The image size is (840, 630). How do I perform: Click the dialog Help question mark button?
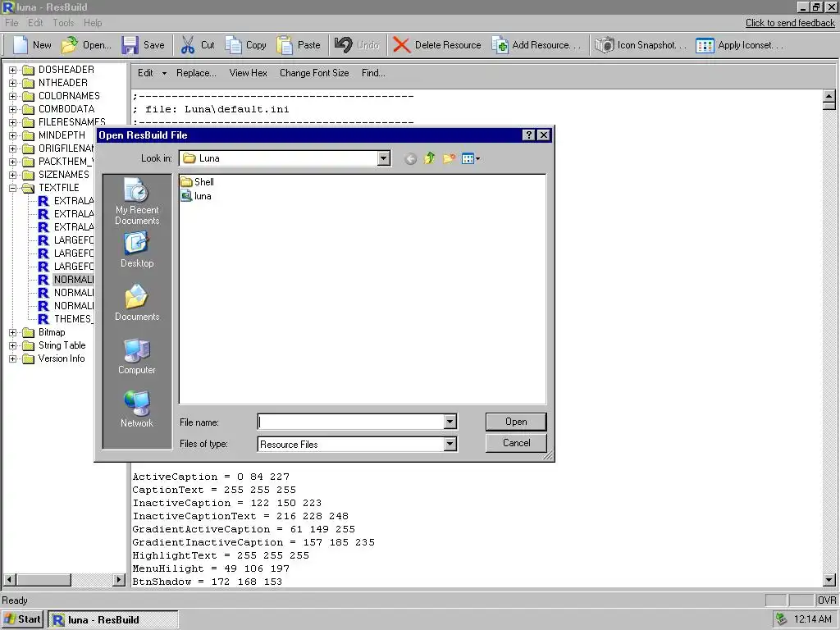coord(529,135)
